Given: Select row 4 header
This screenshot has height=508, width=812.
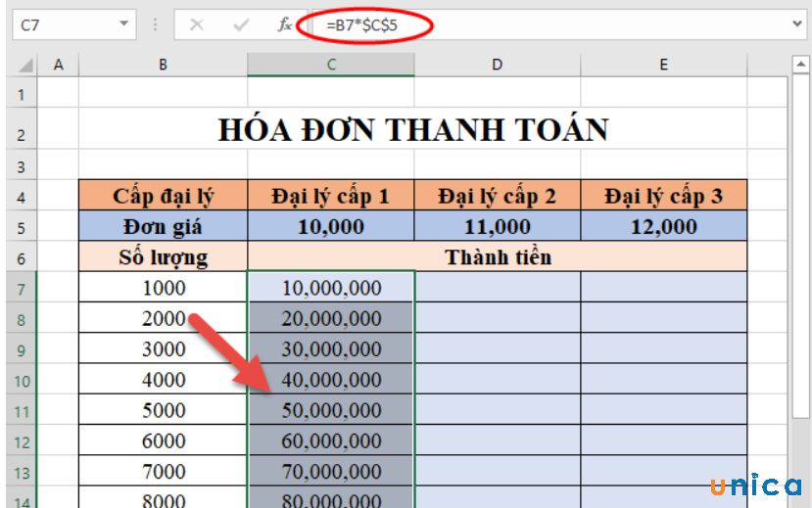Looking at the screenshot, I should [x=22, y=197].
